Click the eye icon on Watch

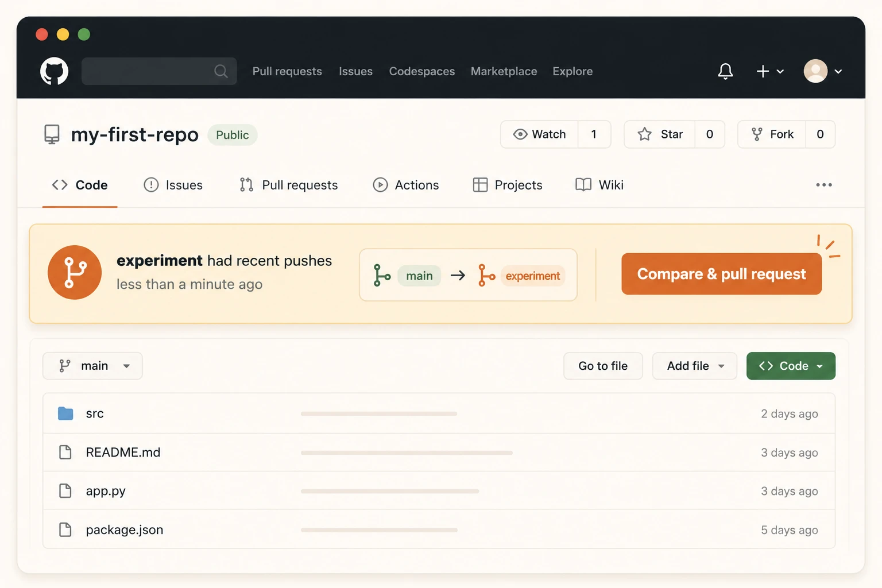point(520,134)
